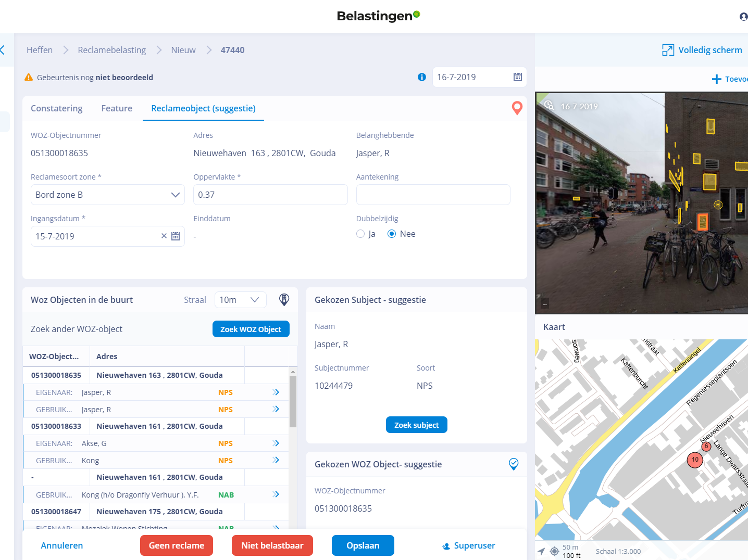Click the Annuleren link
The image size is (748, 560).
(x=62, y=545)
